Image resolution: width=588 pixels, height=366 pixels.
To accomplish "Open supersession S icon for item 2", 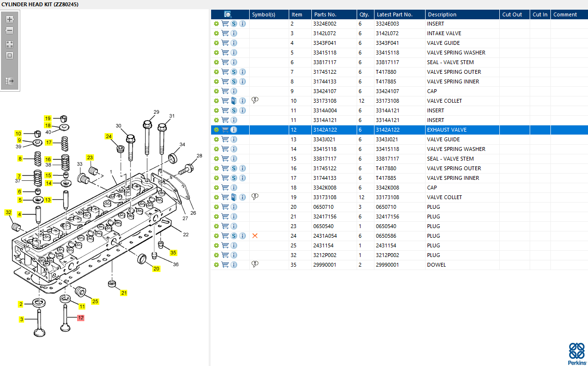I will click(234, 24).
